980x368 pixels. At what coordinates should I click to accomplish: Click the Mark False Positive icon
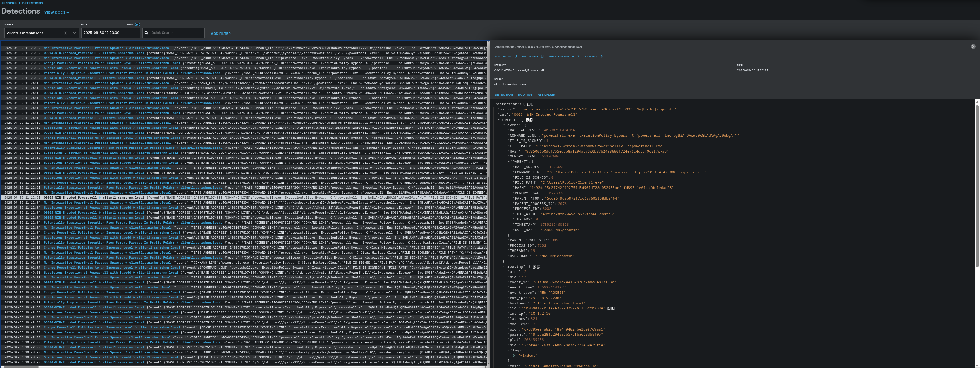click(578, 56)
